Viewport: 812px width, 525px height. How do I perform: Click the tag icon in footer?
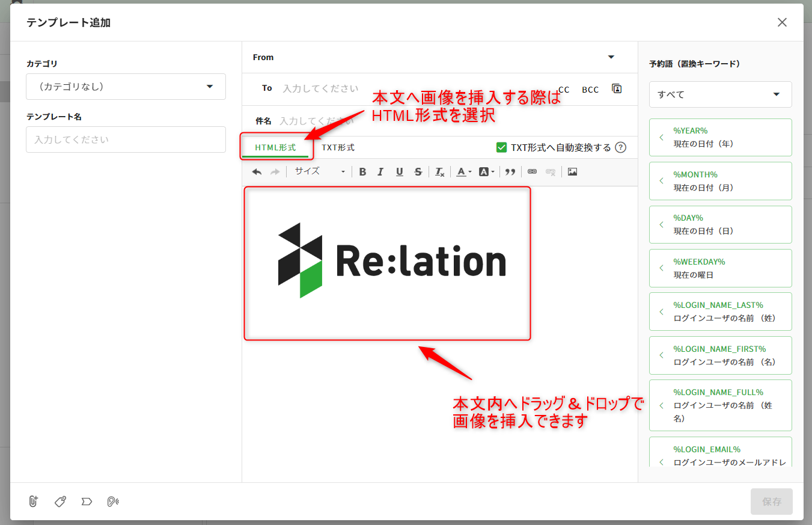(60, 501)
